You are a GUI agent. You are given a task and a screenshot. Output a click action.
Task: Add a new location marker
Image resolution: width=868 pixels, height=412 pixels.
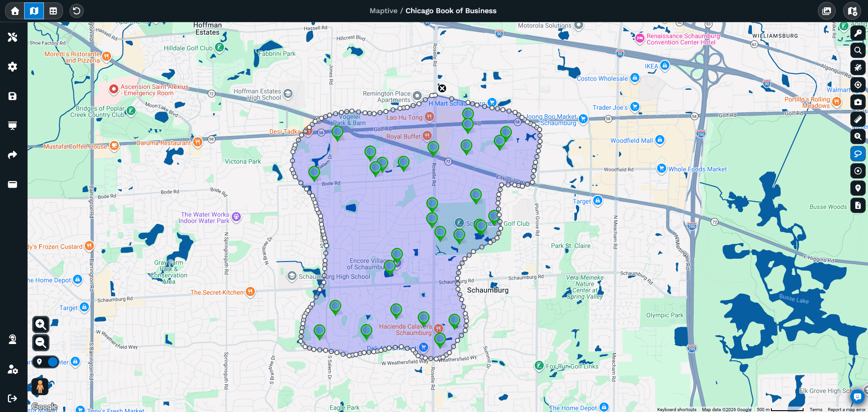pos(858,188)
